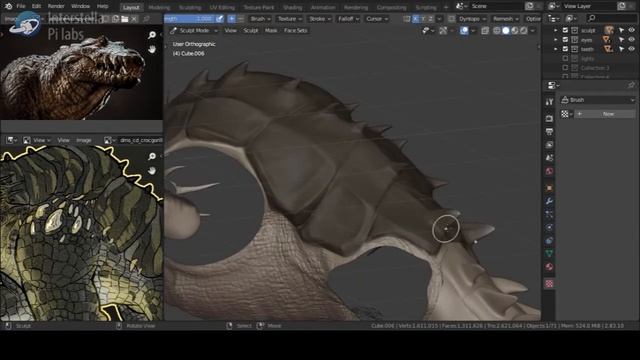Select material preview shading mode

click(x=515, y=31)
